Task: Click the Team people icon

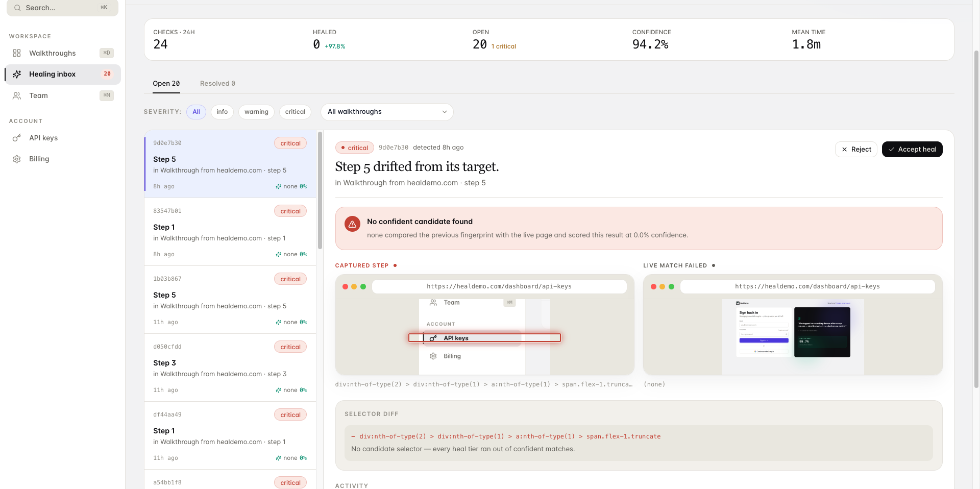Action: click(17, 95)
